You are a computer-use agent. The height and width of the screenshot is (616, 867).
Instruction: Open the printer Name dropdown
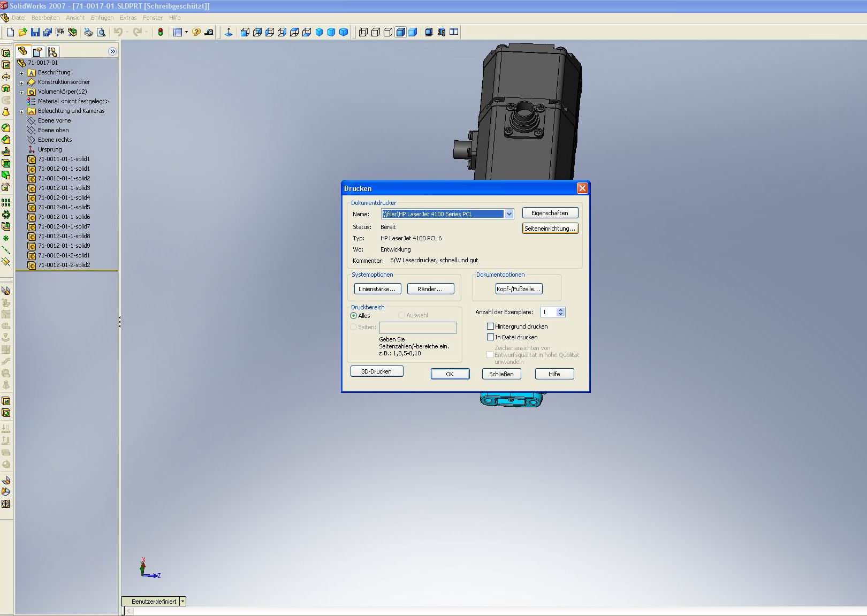tap(509, 214)
